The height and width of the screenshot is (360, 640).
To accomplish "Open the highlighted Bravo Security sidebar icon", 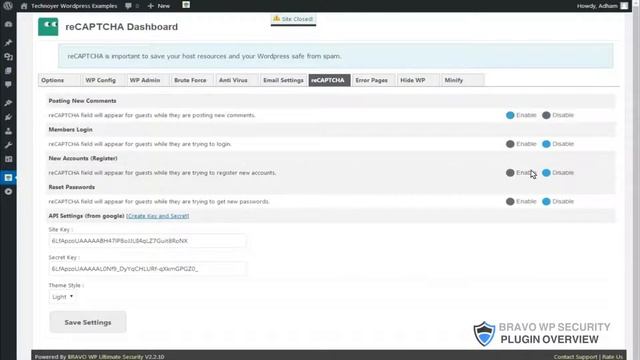I will 8,178.
